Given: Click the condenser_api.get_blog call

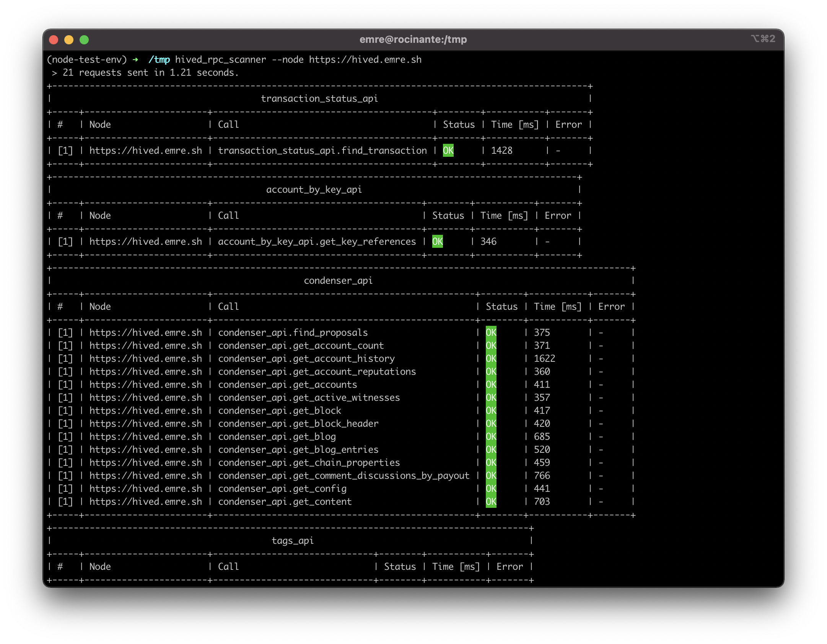Looking at the screenshot, I should (277, 437).
